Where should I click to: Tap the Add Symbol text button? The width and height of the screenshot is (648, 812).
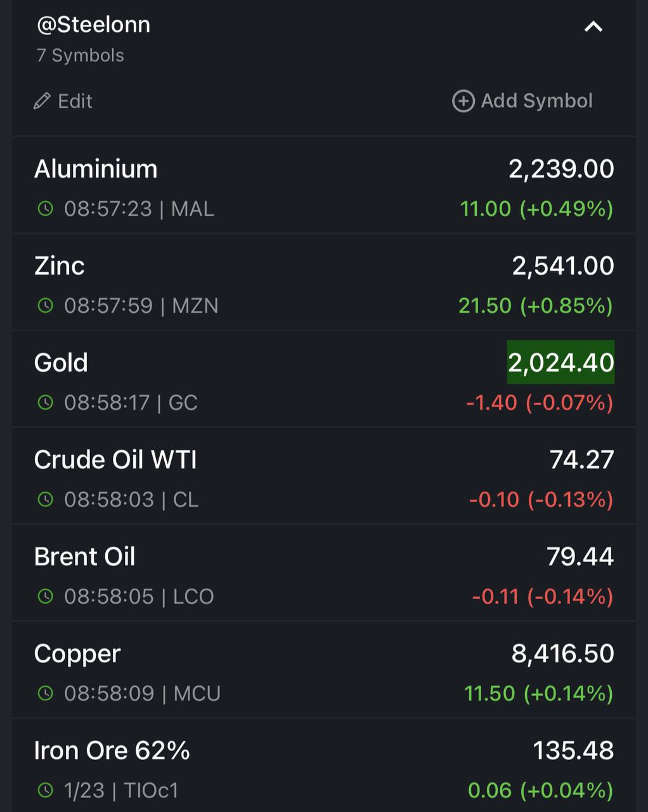coord(536,101)
